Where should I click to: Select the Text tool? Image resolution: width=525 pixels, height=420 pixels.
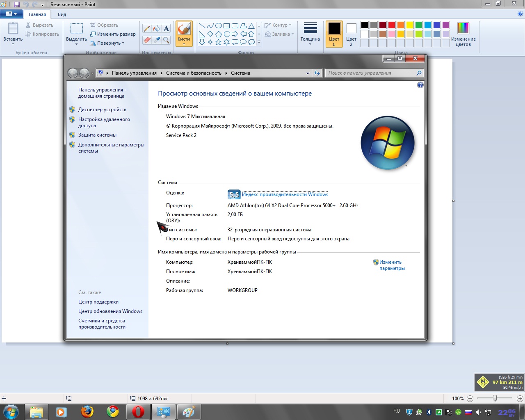click(166, 28)
